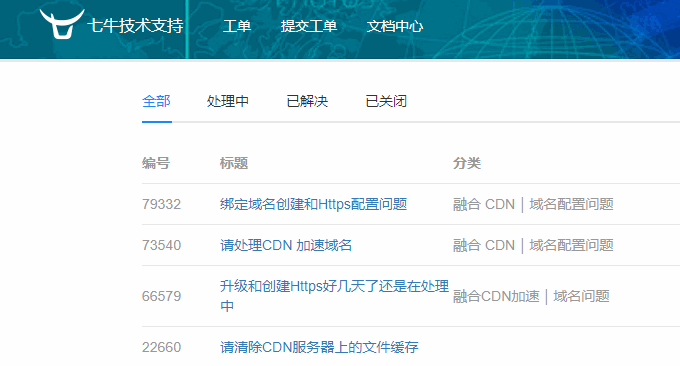
Task: Click the 标题 column header
Action: coord(234,163)
